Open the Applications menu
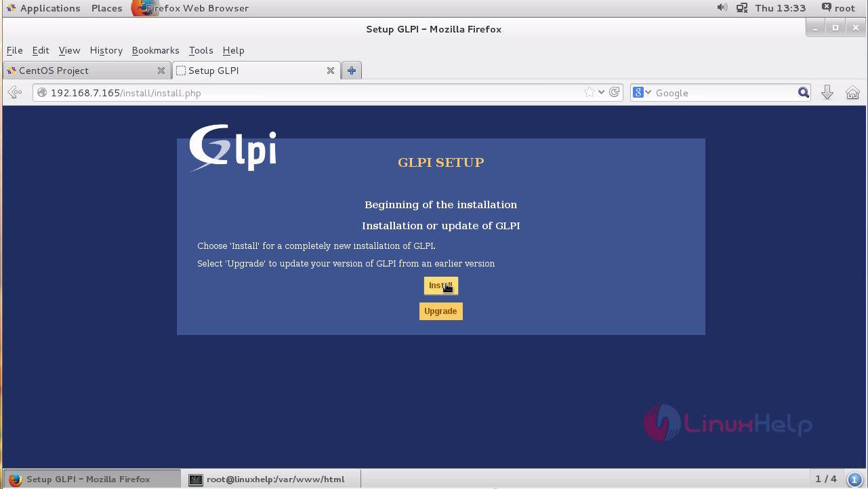The image size is (868, 489). (43, 8)
